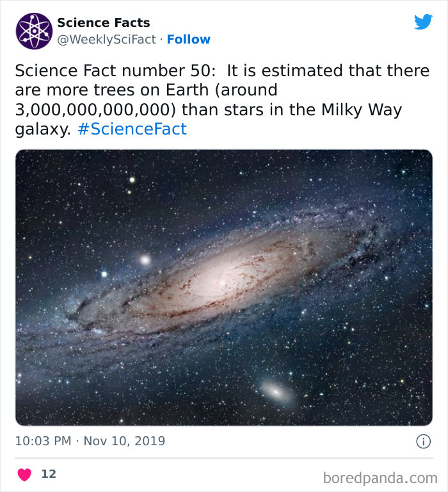Image resolution: width=448 pixels, height=492 pixels.
Task: Open the galaxy photo attachment
Action: pyautogui.click(x=224, y=287)
